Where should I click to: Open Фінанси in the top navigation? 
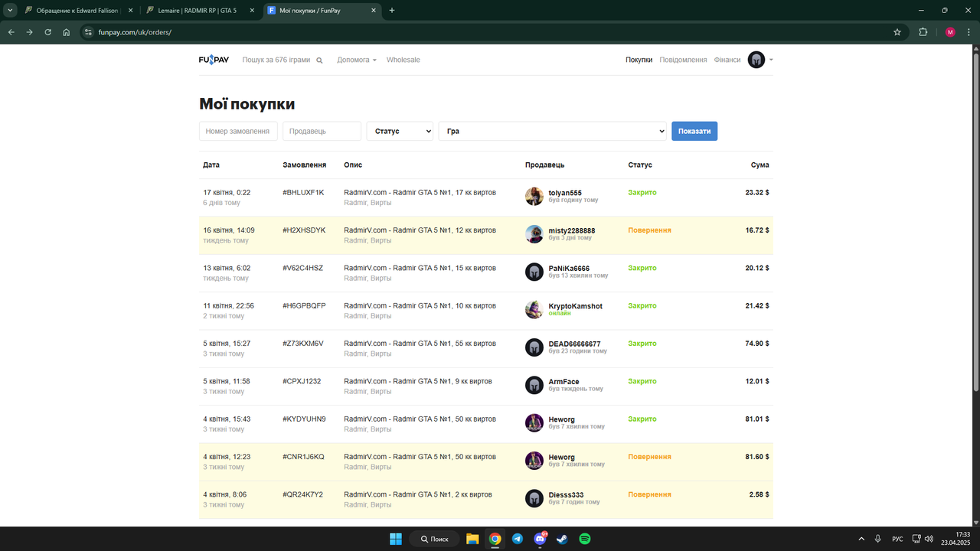[x=727, y=60]
